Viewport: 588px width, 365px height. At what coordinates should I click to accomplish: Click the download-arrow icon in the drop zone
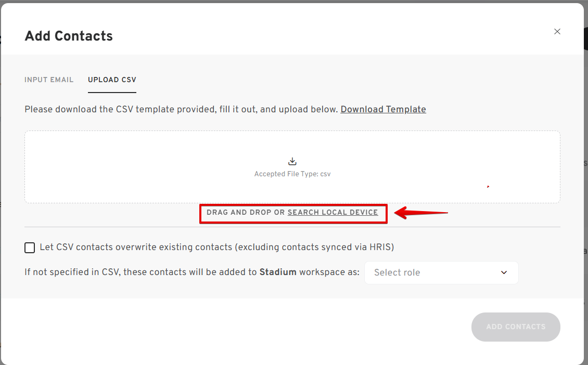(x=292, y=162)
